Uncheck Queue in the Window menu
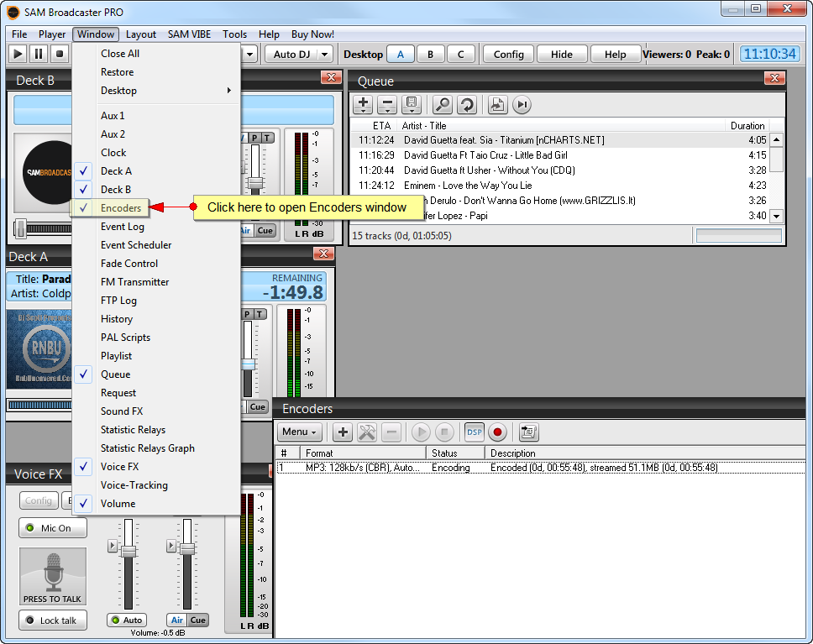The width and height of the screenshot is (813, 644). pyautogui.click(x=115, y=374)
